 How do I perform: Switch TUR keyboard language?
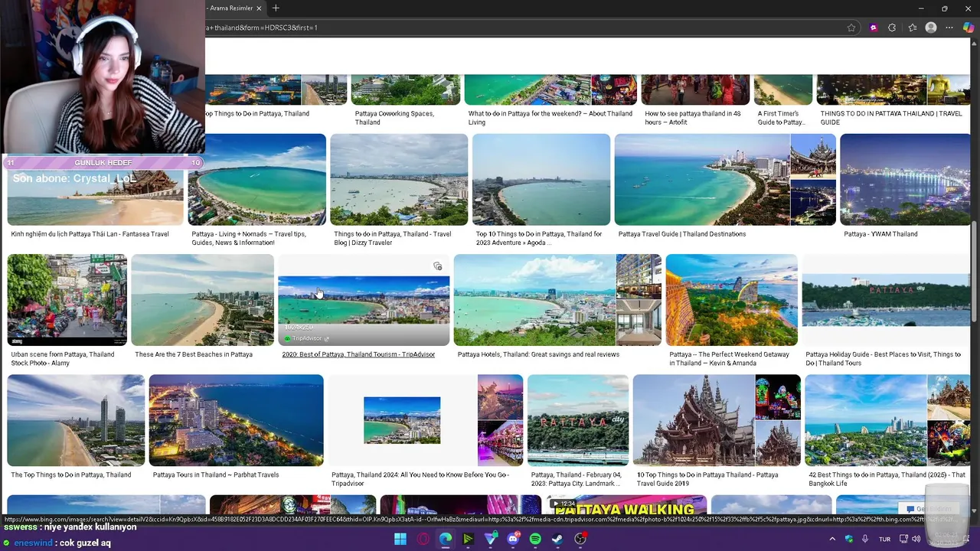click(x=885, y=539)
